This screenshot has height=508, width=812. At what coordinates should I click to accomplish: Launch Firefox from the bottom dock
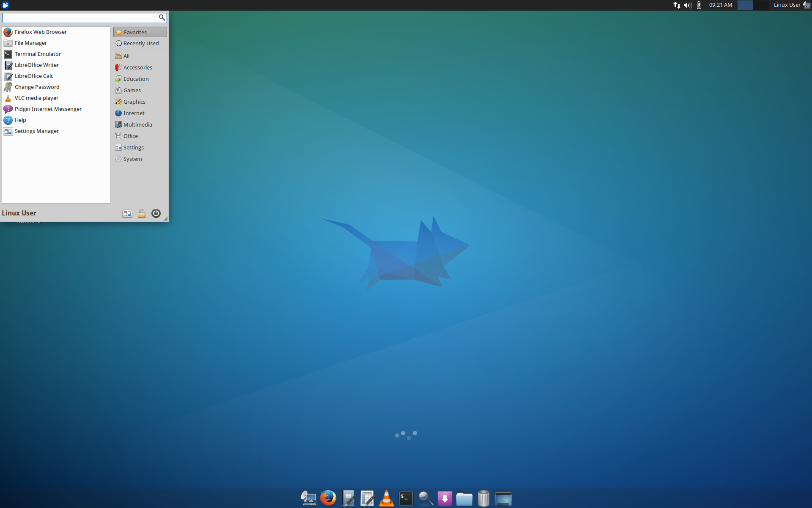click(x=328, y=498)
